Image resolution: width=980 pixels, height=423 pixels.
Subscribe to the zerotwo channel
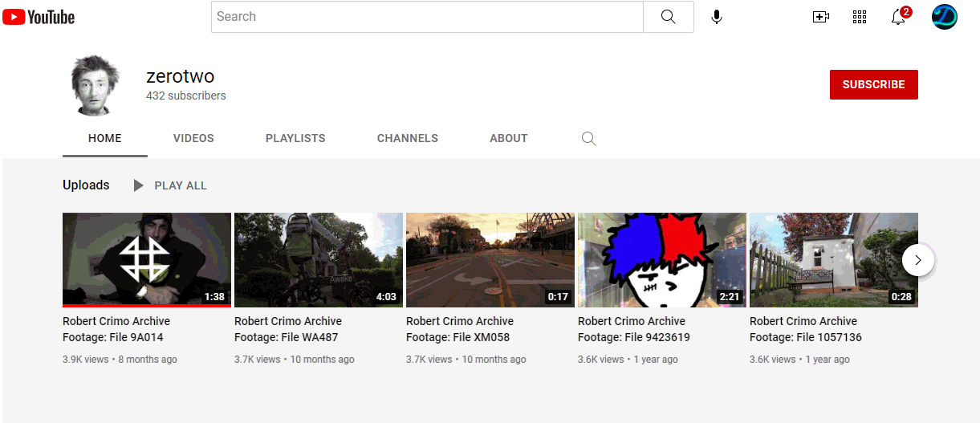point(873,84)
